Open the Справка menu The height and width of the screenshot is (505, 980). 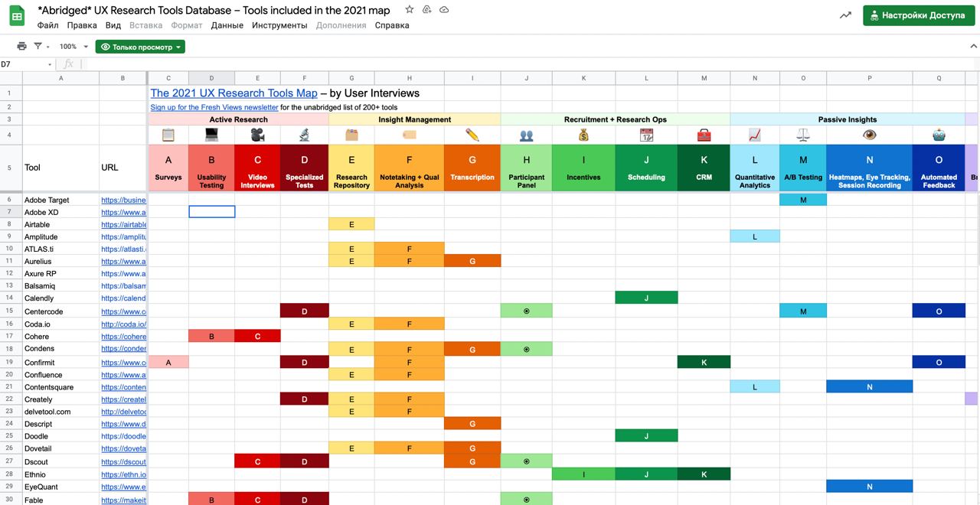pos(392,25)
